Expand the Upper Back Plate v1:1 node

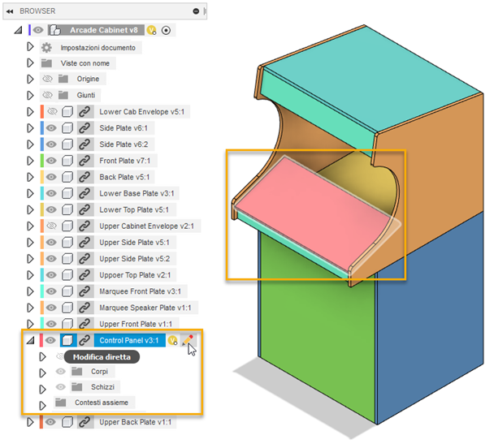pos(30,422)
